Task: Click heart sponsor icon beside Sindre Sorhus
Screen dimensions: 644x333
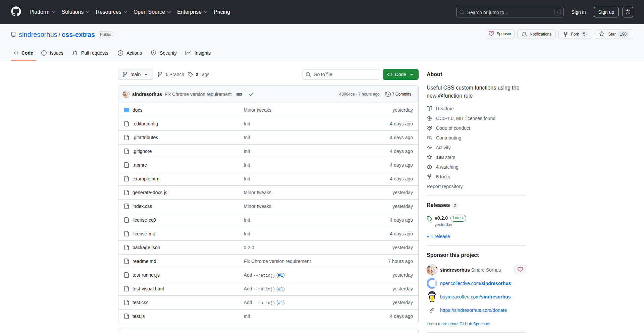Action: click(x=520, y=269)
